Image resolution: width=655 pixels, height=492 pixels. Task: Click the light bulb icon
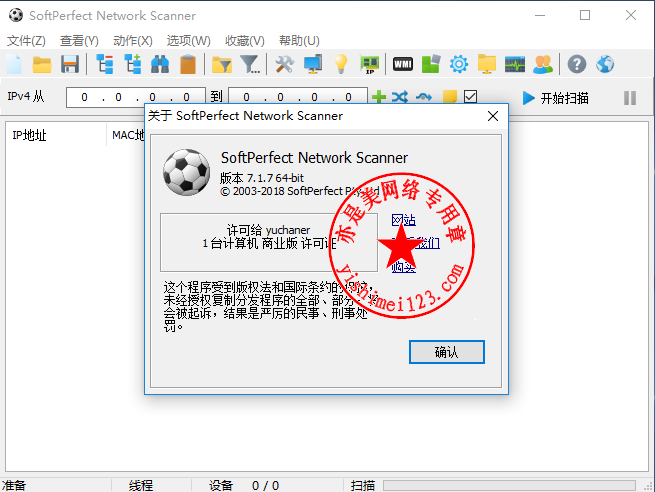(x=341, y=64)
